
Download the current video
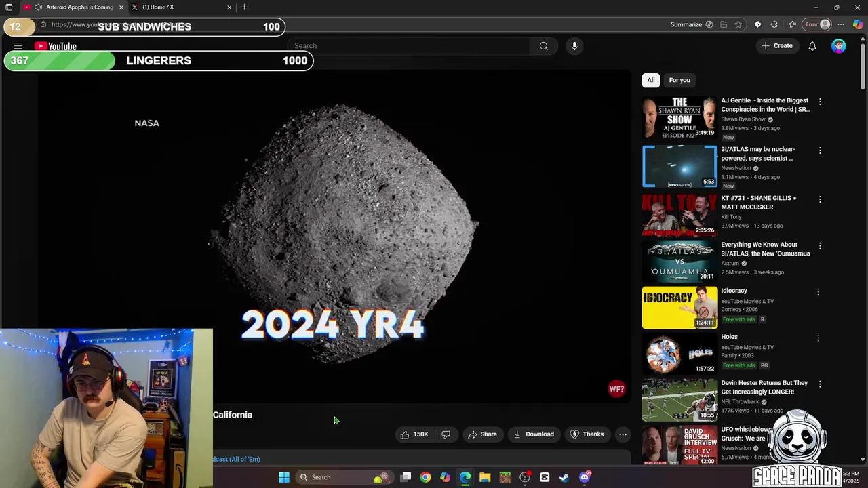533,434
